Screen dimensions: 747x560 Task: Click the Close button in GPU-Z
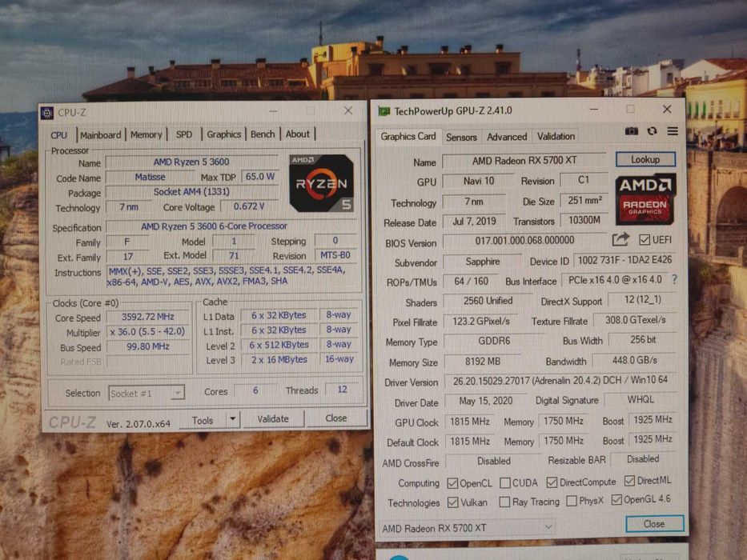click(x=655, y=524)
